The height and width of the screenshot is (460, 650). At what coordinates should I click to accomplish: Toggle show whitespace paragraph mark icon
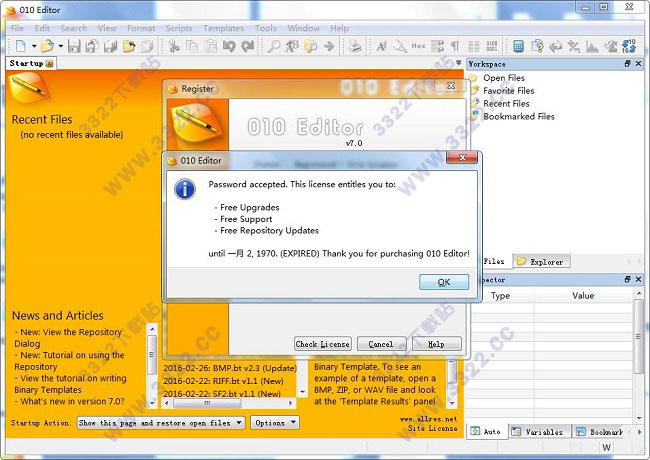coord(455,46)
